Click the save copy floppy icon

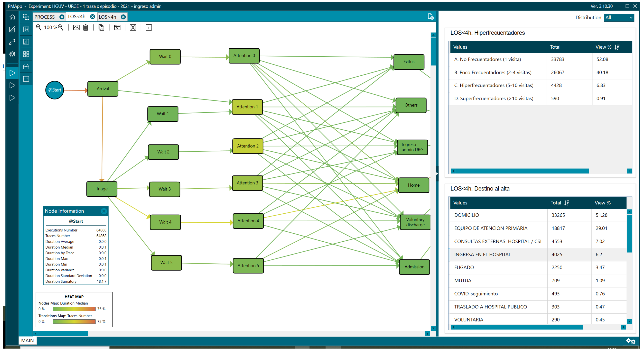[101, 27]
